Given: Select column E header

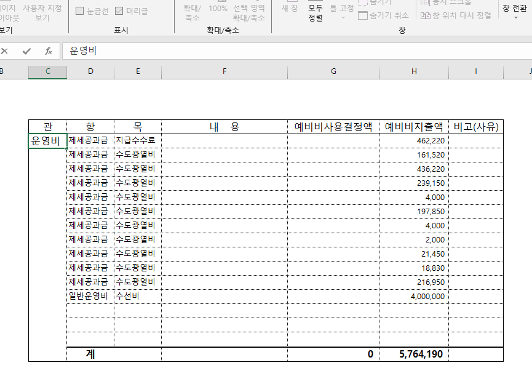Looking at the screenshot, I should click(x=138, y=71).
